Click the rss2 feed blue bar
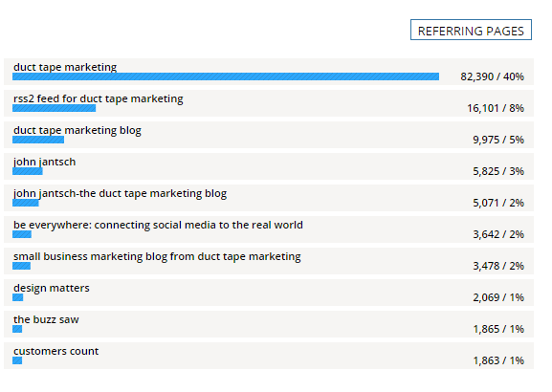This screenshot has height=392, width=552. [54, 108]
